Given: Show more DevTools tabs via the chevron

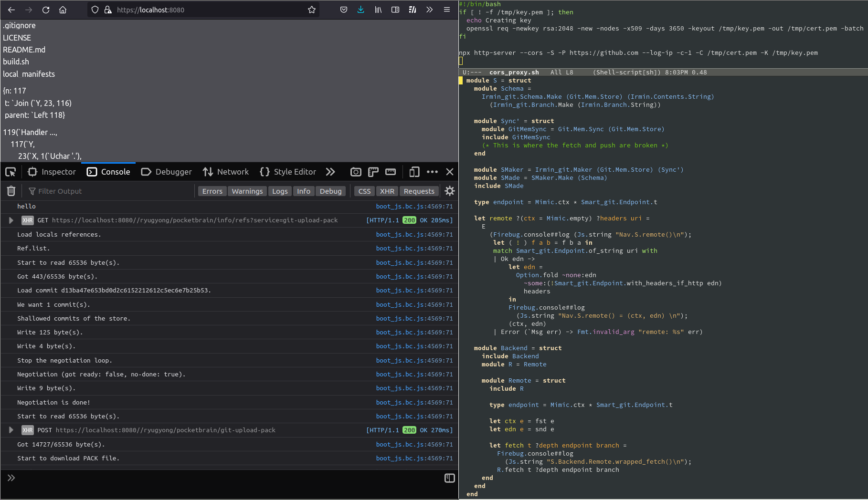Looking at the screenshot, I should [330, 172].
